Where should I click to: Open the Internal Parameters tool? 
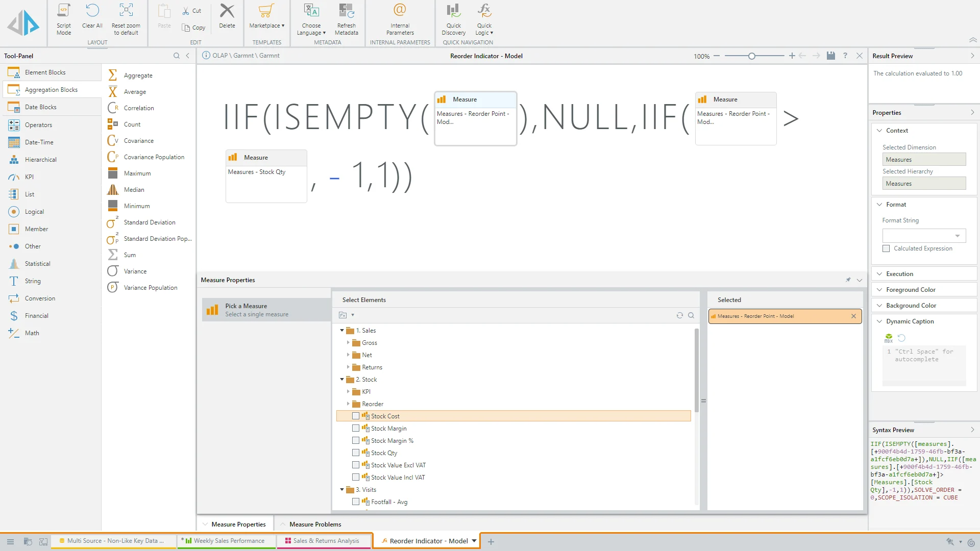coord(400,11)
